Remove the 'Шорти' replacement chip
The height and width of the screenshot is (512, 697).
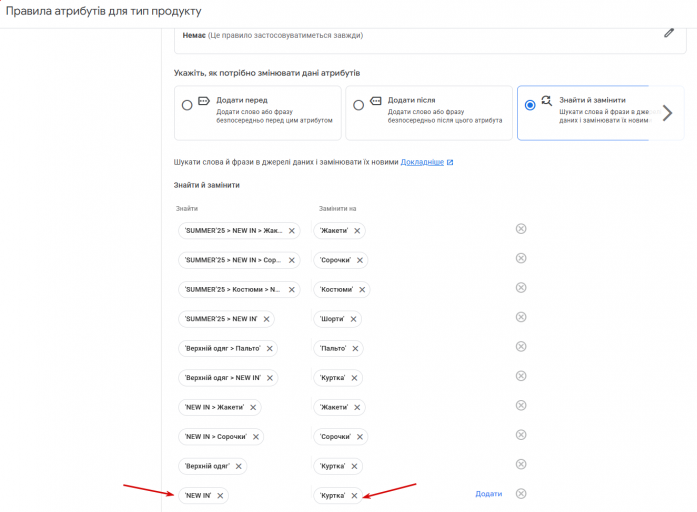353,319
